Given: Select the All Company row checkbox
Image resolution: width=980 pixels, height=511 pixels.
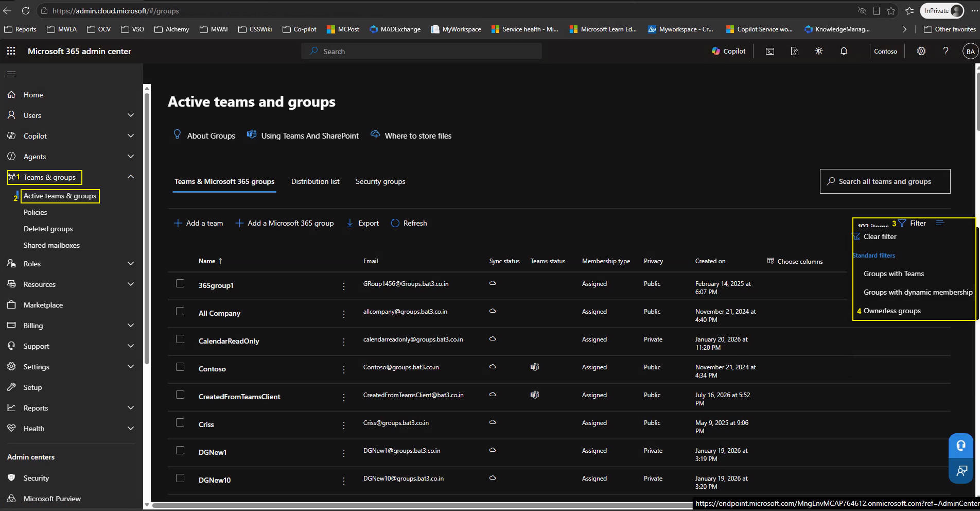Looking at the screenshot, I should (x=180, y=311).
